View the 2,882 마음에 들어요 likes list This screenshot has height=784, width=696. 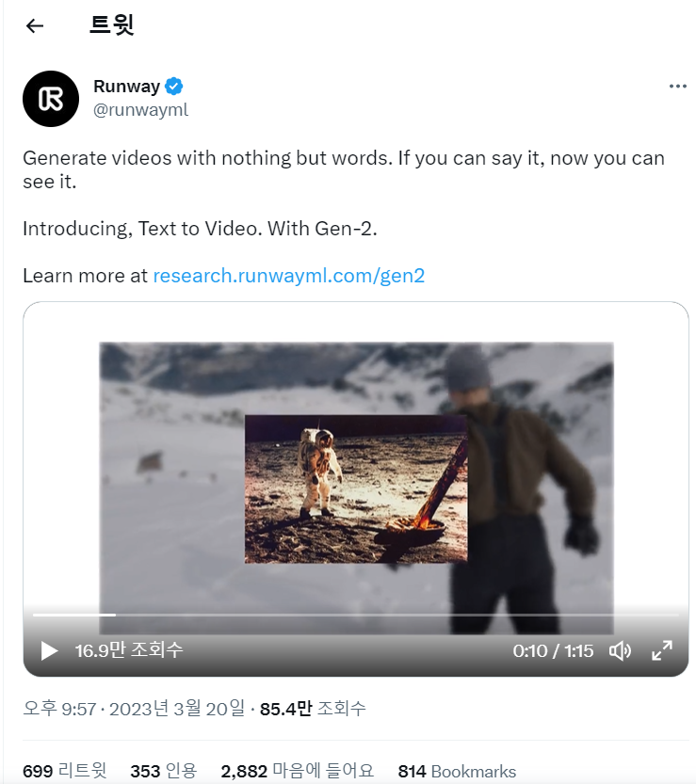(x=298, y=771)
